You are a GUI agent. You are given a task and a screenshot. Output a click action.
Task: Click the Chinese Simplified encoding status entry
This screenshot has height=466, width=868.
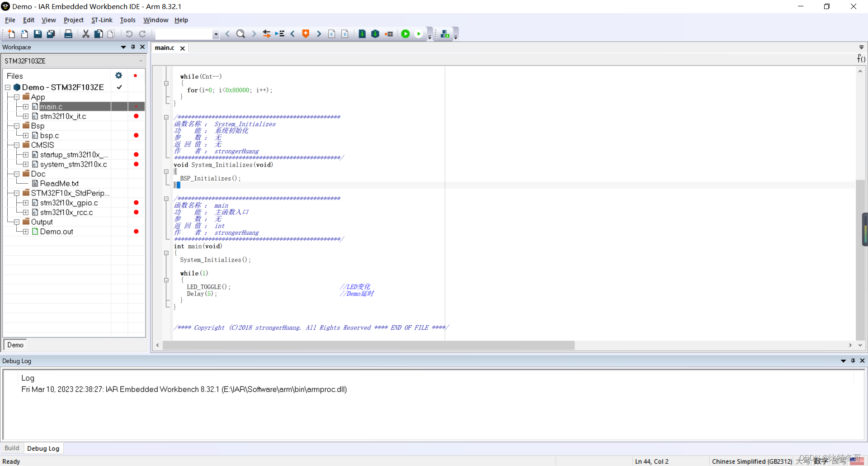[x=752, y=461]
